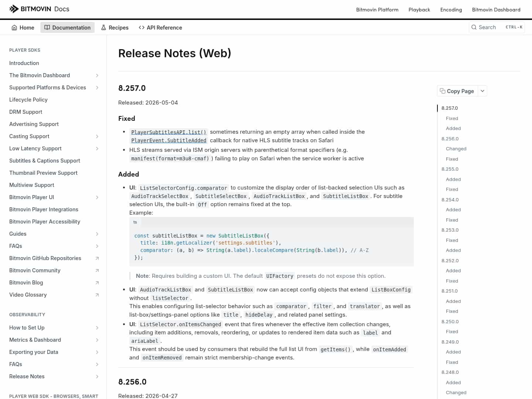Click external link arrow beside Bitmovin GitHub Repositories

pos(97,258)
